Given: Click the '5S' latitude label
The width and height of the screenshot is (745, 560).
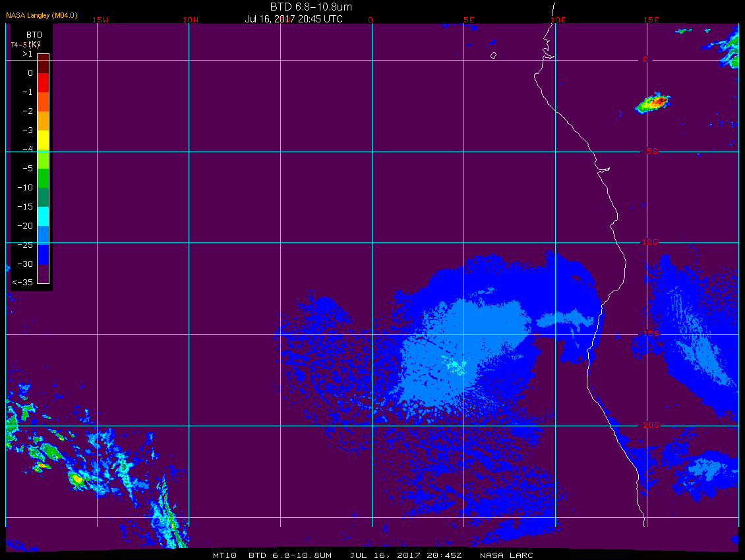Looking at the screenshot, I should click(652, 151).
